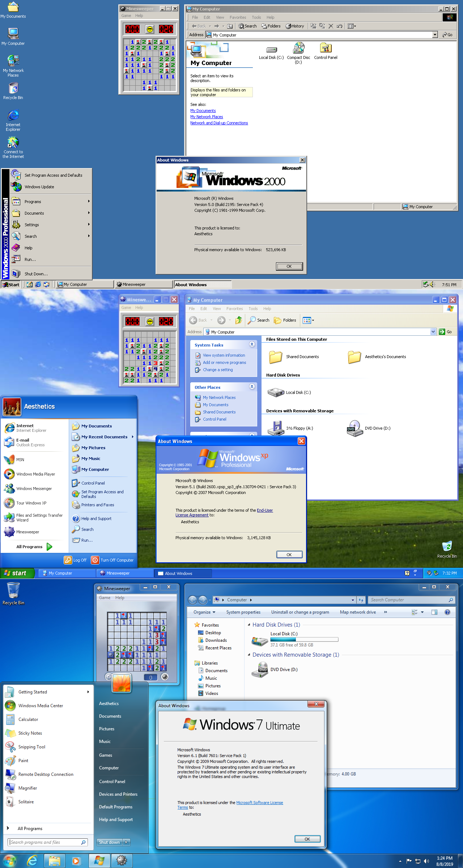Click Network and Dial-up Connections link
The width and height of the screenshot is (463, 868).
tap(219, 123)
